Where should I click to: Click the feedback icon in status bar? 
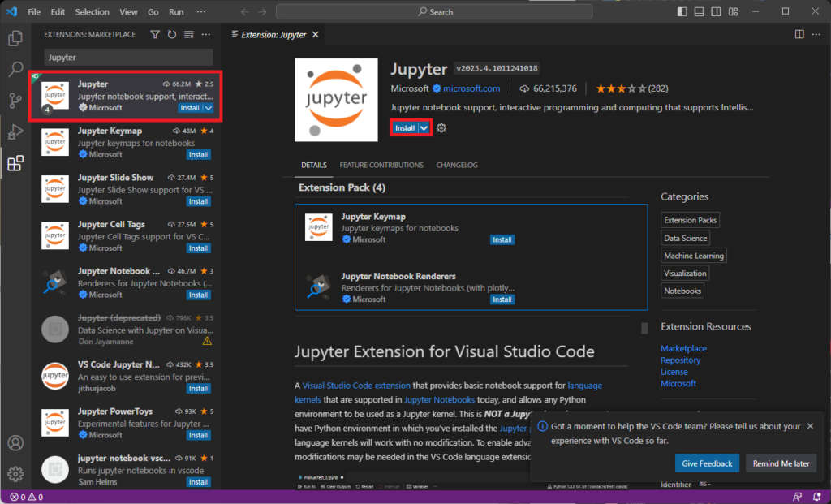(797, 498)
